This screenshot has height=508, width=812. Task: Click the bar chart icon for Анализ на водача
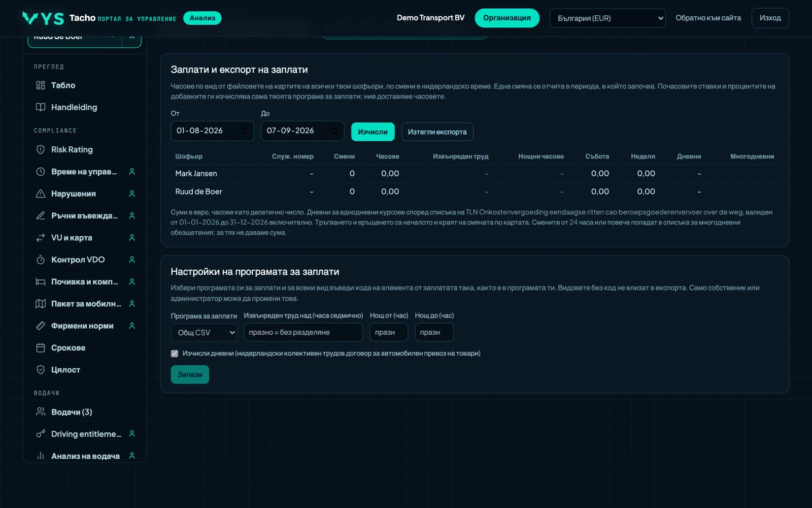pyautogui.click(x=41, y=456)
